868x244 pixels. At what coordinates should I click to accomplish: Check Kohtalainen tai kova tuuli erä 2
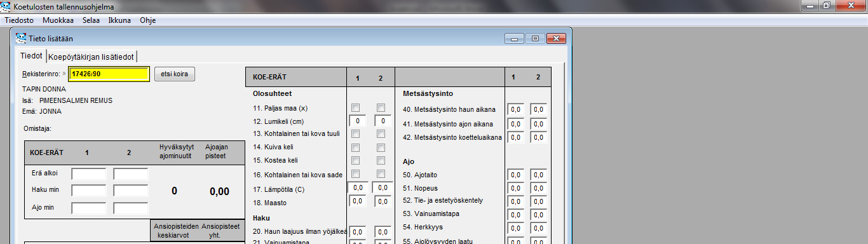point(381,133)
